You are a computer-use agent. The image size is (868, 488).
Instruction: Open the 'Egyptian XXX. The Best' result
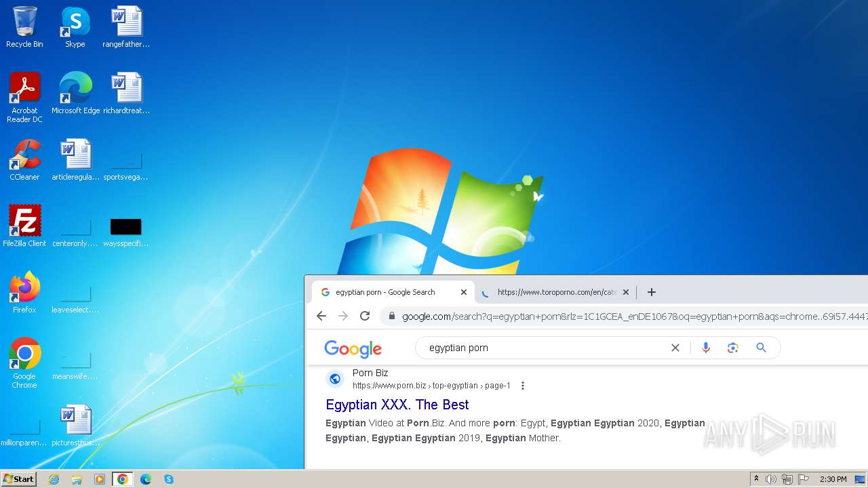(397, 405)
